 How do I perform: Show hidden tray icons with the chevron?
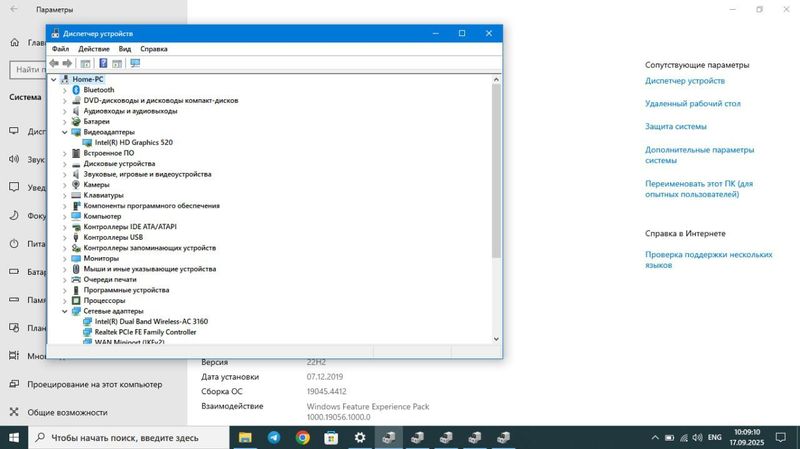[x=655, y=438]
